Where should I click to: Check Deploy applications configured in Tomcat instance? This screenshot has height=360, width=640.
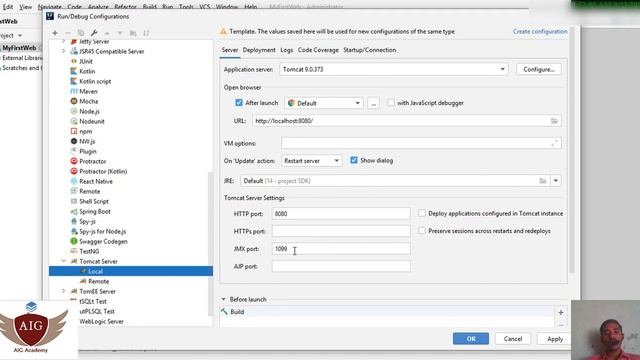click(422, 213)
